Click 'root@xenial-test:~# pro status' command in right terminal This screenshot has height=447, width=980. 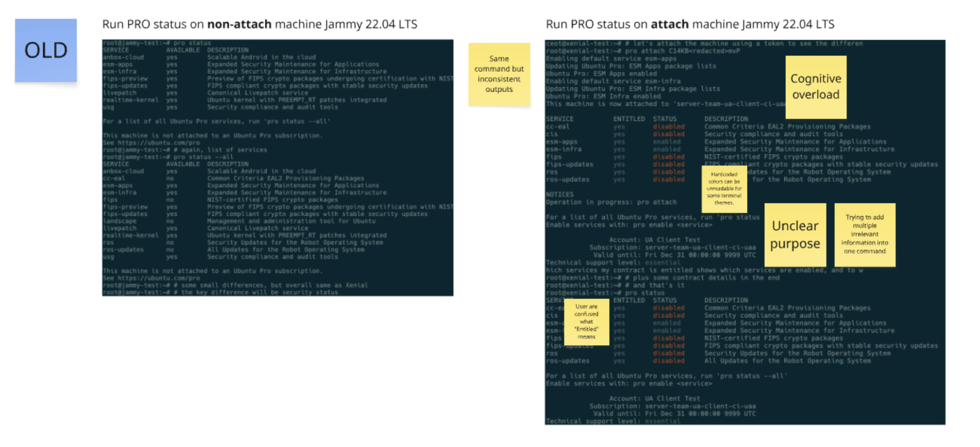coord(605,293)
